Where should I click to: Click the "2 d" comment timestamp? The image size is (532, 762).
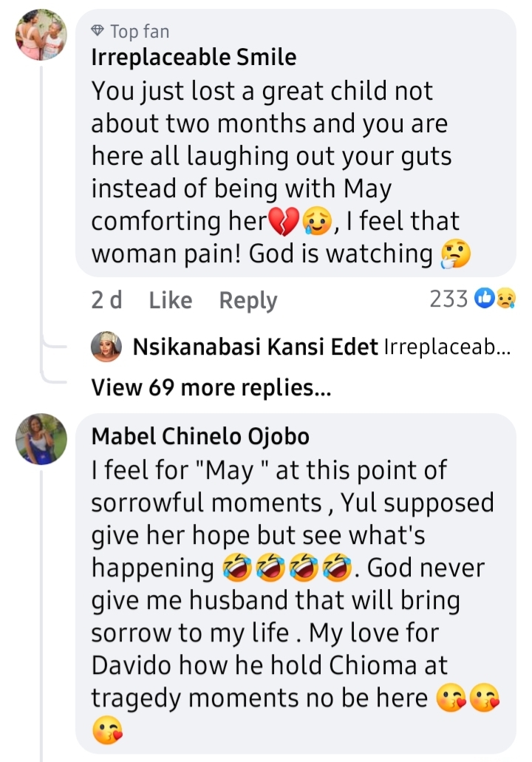click(x=106, y=300)
